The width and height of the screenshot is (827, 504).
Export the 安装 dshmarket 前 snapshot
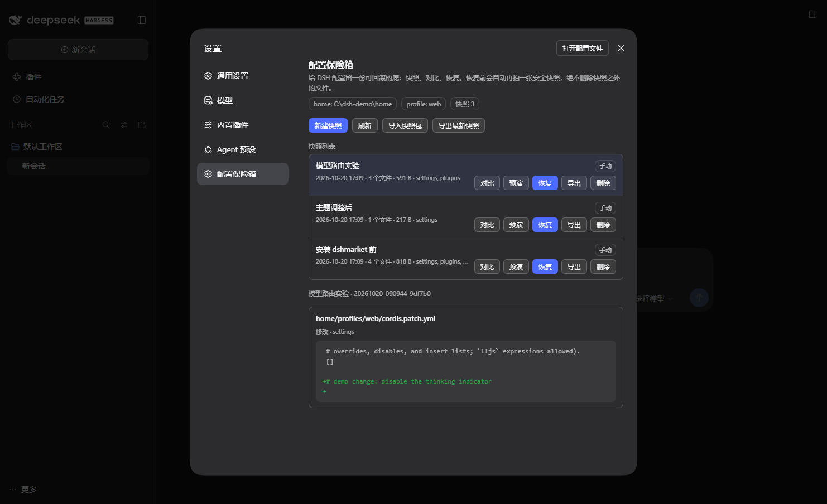[574, 266]
